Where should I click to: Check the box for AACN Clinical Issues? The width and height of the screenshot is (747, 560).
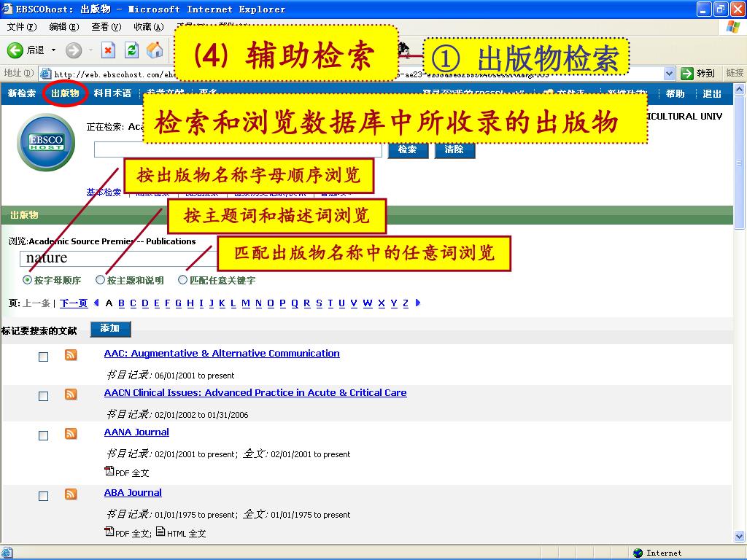point(43,396)
